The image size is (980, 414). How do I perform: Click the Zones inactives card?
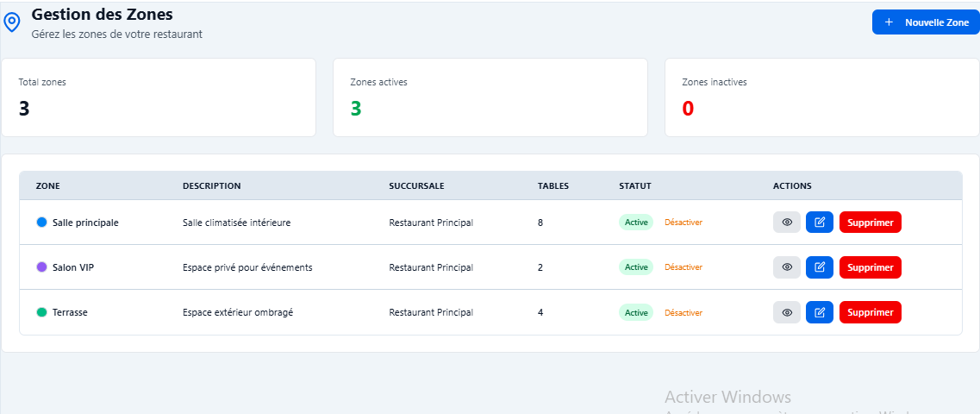pyautogui.click(x=822, y=97)
